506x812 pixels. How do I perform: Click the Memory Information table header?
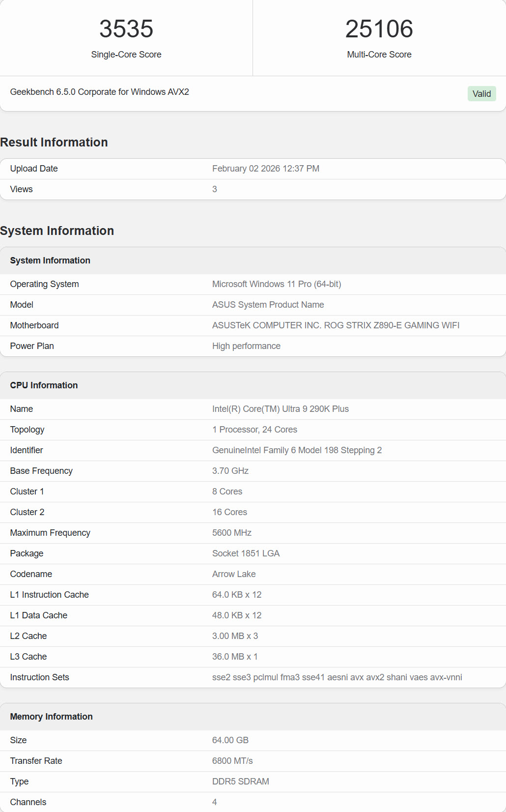click(x=51, y=717)
